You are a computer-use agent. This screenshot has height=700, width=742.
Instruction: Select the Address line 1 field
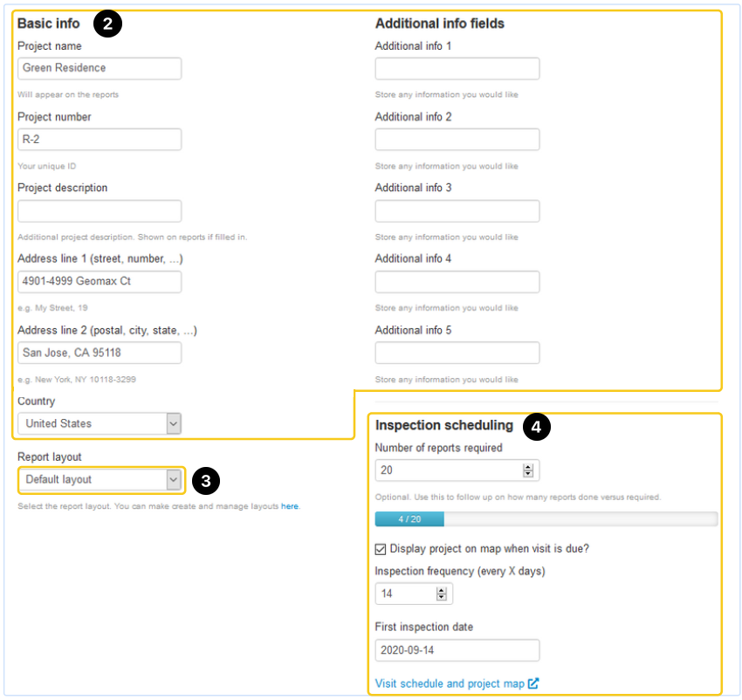(100, 282)
